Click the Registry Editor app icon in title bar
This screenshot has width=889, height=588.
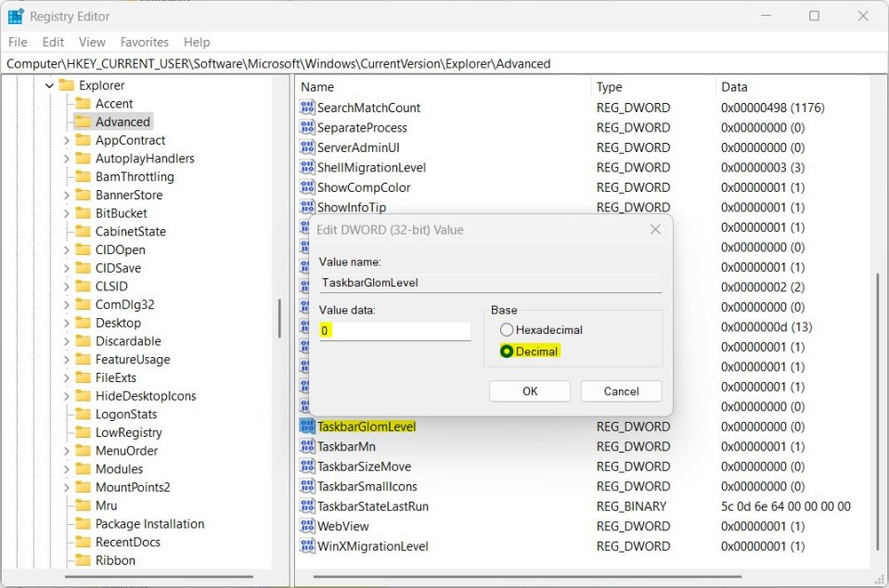click(15, 17)
